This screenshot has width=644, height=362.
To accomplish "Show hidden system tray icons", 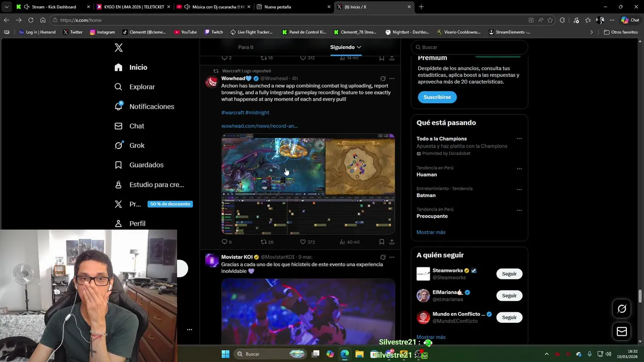I will coord(546,354).
